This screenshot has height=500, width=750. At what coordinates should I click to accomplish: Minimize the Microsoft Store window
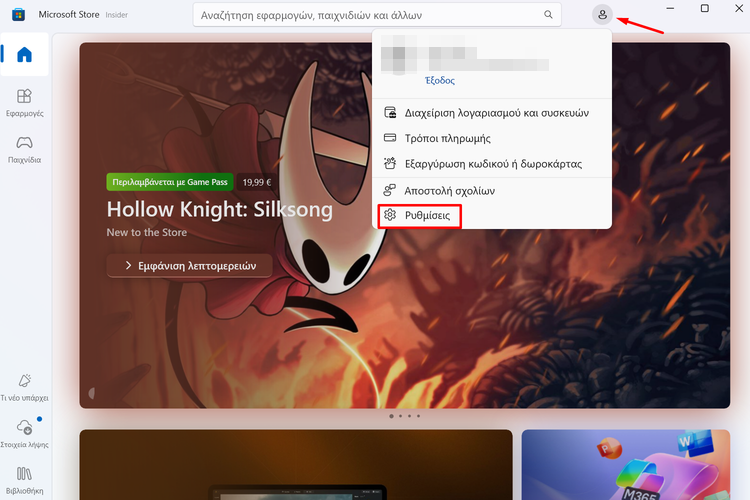coord(670,8)
